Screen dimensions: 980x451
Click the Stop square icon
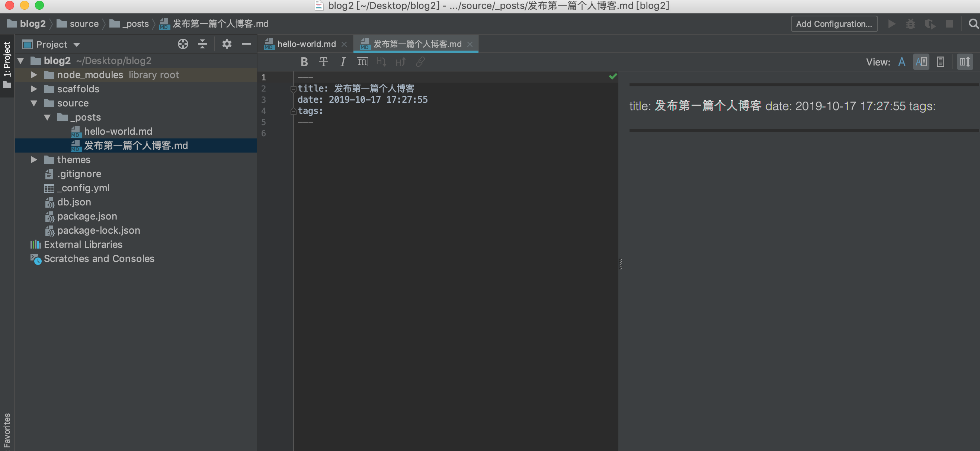pos(949,24)
